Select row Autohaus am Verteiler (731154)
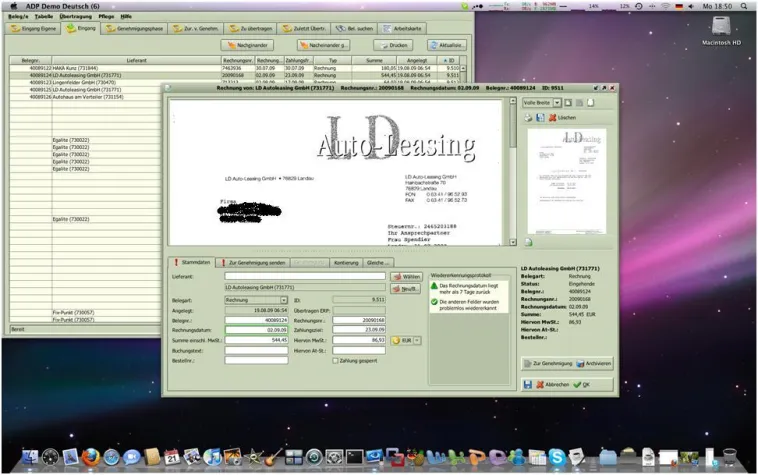 85,97
